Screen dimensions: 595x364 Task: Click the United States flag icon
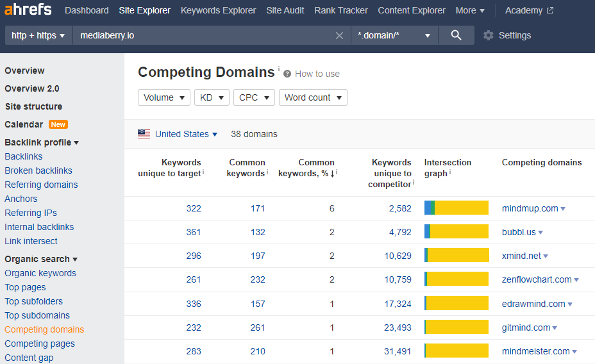[144, 134]
